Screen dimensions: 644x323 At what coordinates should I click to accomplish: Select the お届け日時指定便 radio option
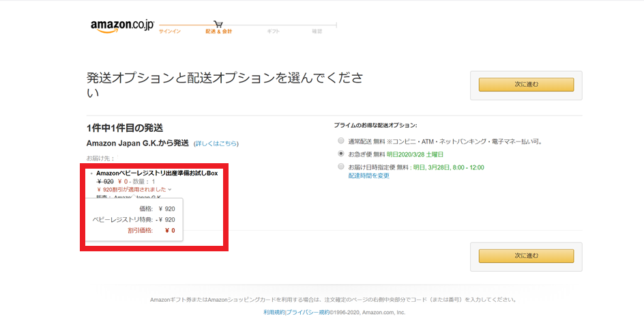341,167
